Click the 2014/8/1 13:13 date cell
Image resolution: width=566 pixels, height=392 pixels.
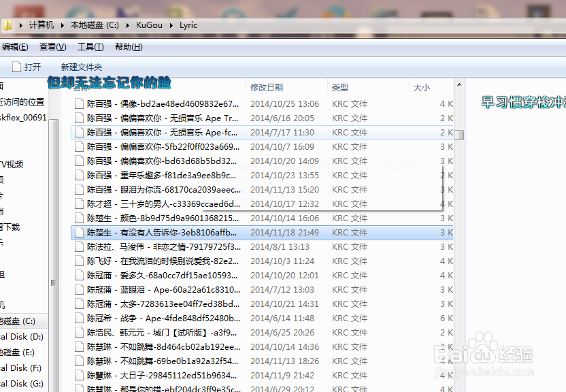pyautogui.click(x=280, y=247)
